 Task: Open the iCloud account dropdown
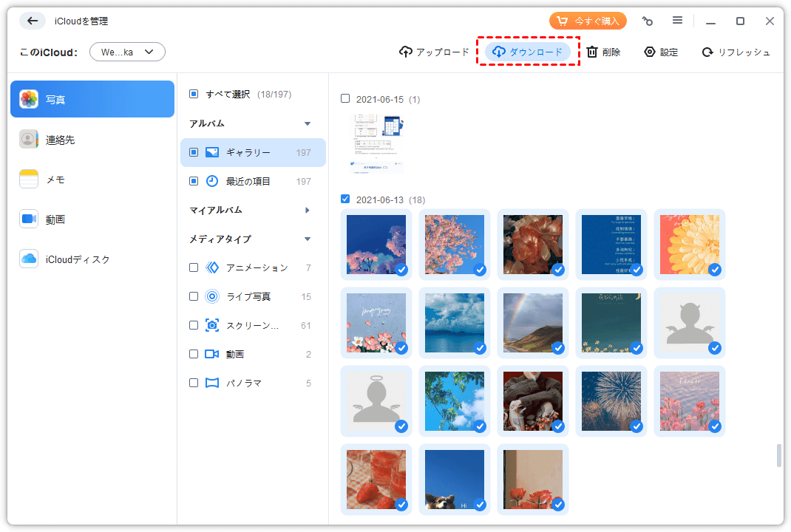(x=127, y=52)
